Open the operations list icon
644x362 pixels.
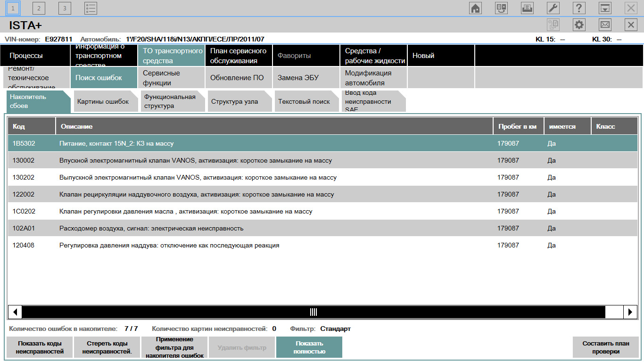(91, 8)
